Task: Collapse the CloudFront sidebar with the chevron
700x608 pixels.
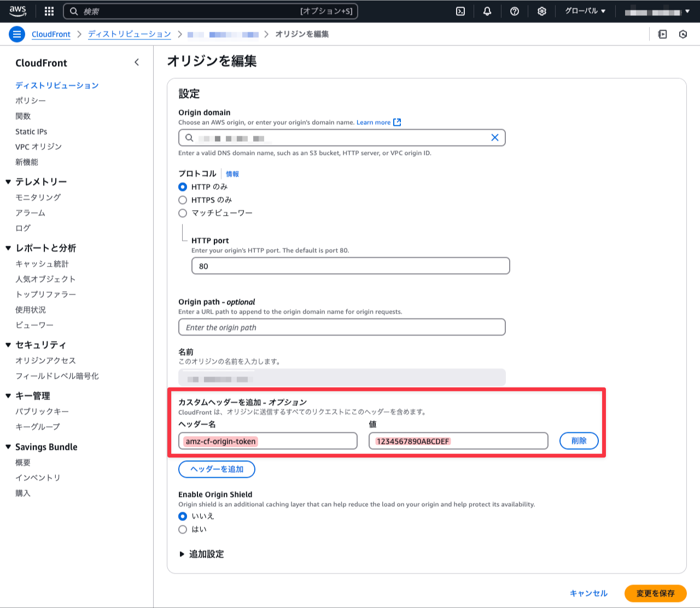Action: point(137,62)
